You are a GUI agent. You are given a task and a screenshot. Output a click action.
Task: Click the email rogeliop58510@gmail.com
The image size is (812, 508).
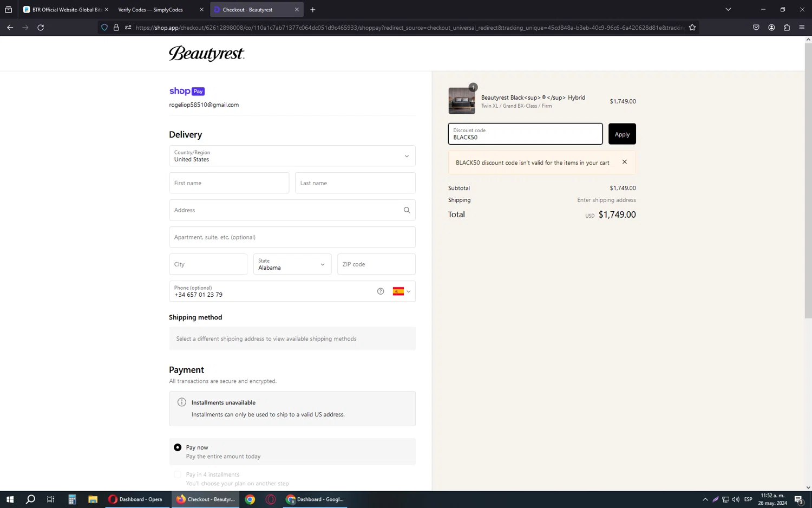click(x=204, y=105)
